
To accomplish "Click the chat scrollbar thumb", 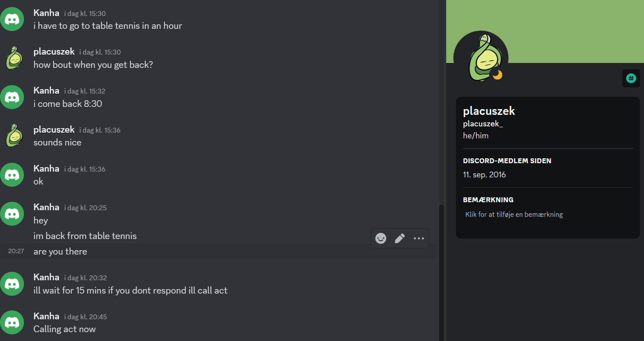I will click(x=441, y=273).
